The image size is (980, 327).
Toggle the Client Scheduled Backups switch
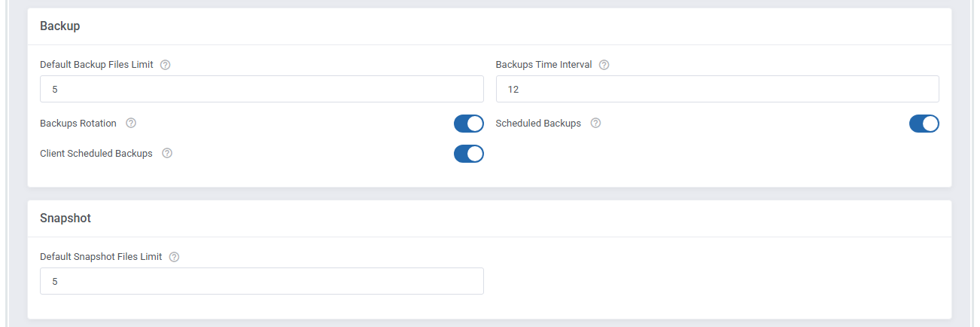[x=468, y=154]
